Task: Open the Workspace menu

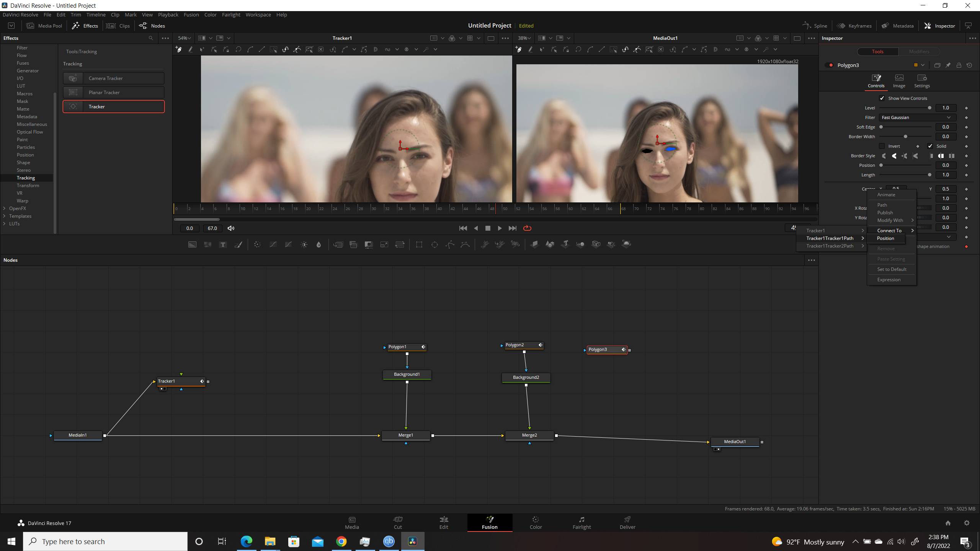Action: (258, 15)
